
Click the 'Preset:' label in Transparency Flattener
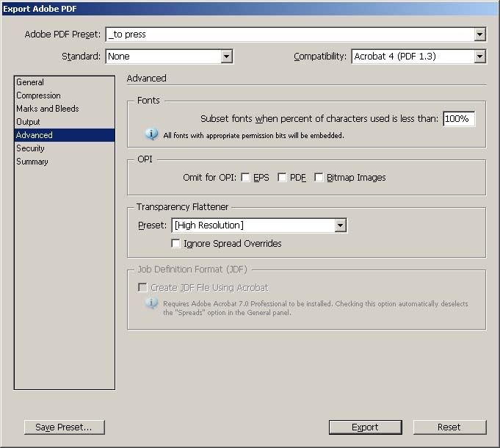click(x=152, y=225)
